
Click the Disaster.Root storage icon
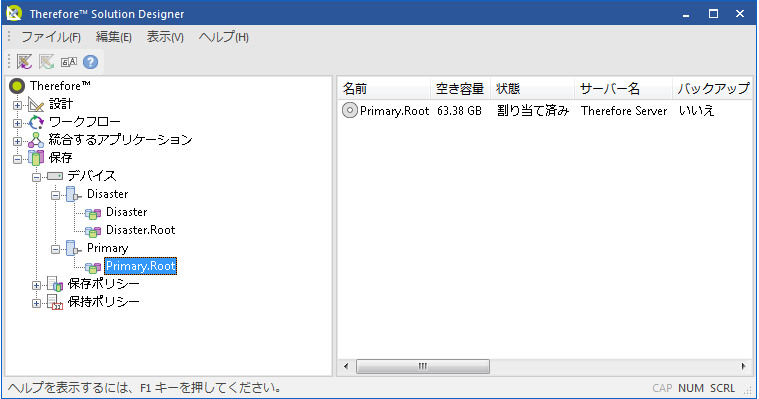point(93,231)
